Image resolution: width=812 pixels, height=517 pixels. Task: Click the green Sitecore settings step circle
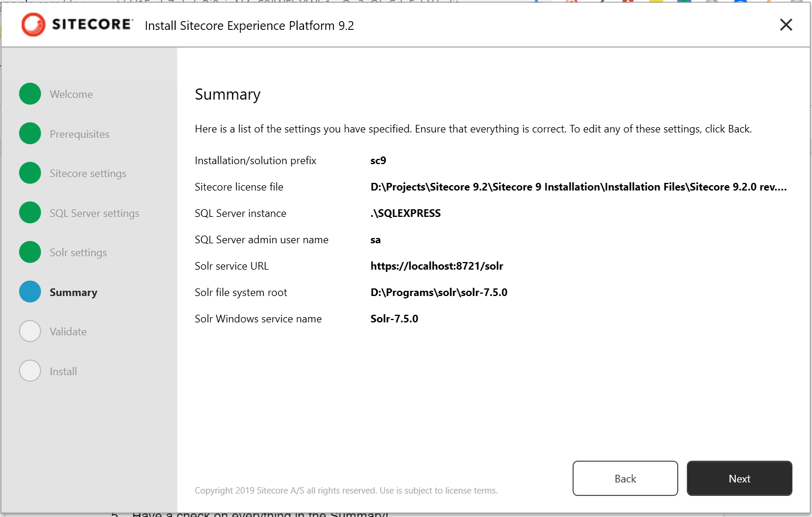click(x=30, y=173)
